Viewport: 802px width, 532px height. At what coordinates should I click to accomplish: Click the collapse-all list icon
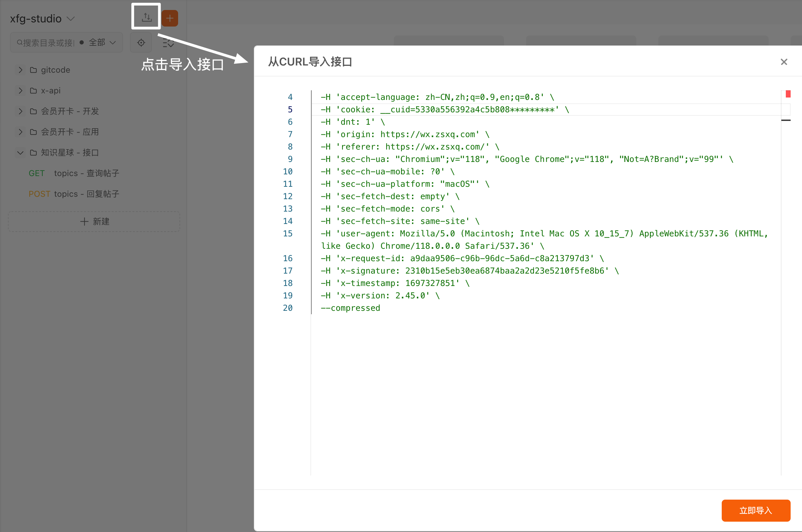click(168, 43)
